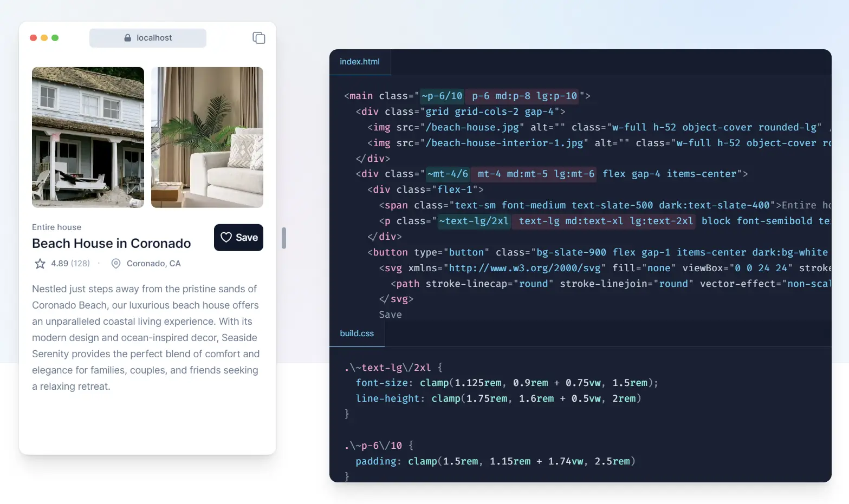Click the Beach House in Coronado title link
Viewport: 849px width, 504px height.
[111, 243]
